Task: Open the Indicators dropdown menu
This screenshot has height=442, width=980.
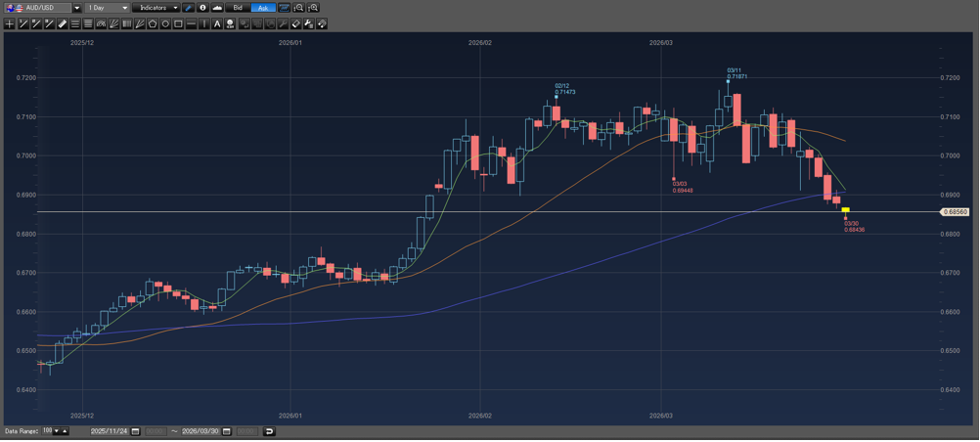Action: [156, 8]
